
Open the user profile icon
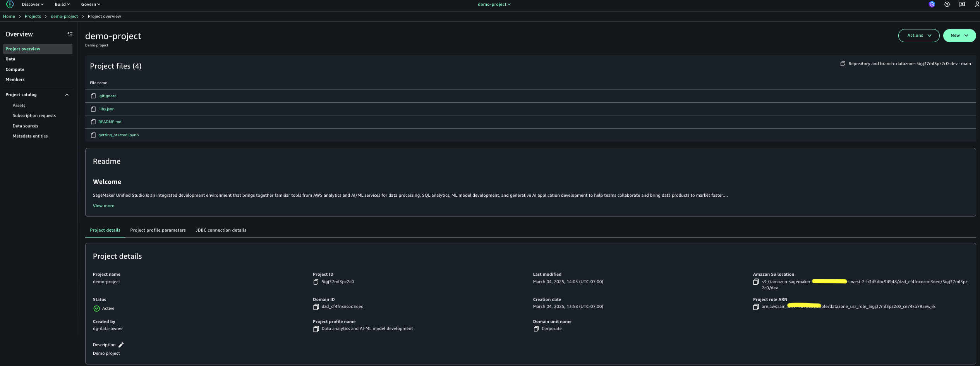[977, 4]
